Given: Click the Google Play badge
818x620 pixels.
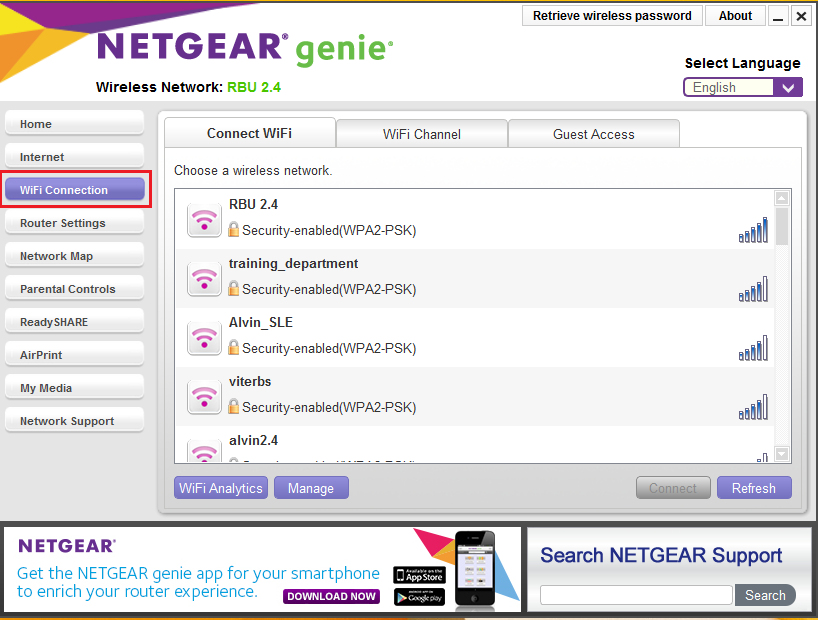Looking at the screenshot, I should [419, 597].
